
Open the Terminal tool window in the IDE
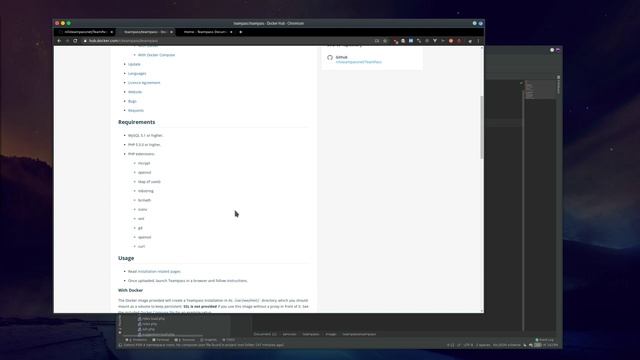point(160,340)
